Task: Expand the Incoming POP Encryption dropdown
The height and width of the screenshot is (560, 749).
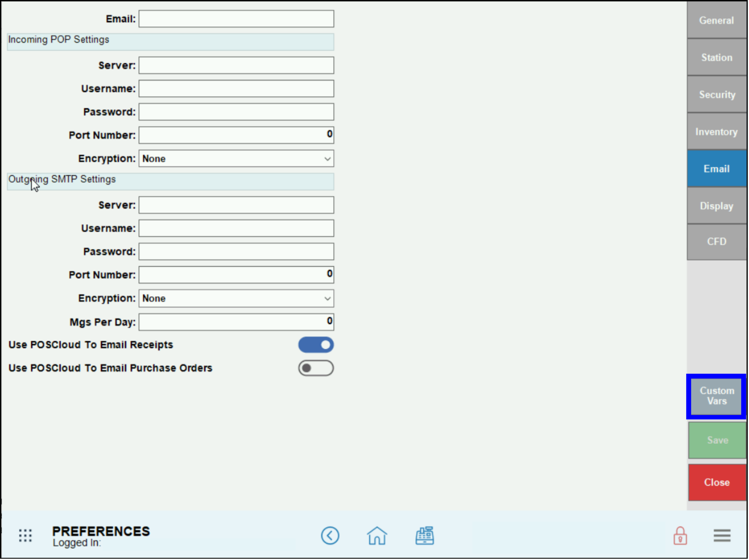Action: coord(236,159)
